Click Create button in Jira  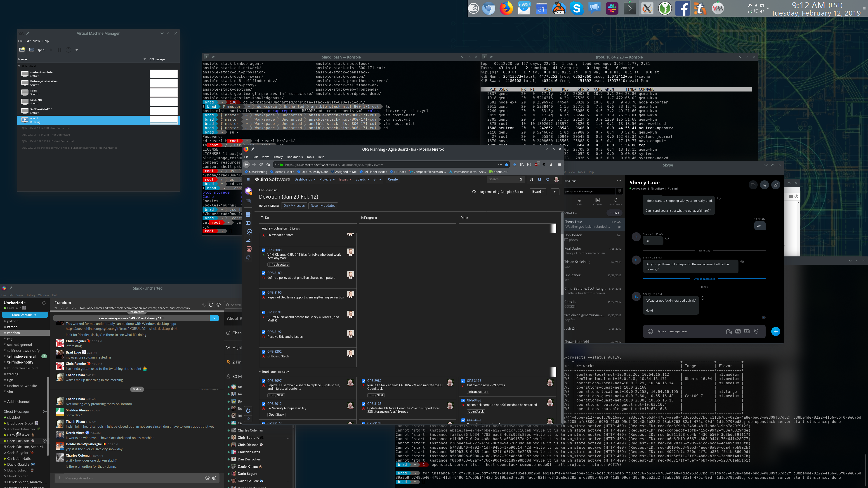pos(393,180)
